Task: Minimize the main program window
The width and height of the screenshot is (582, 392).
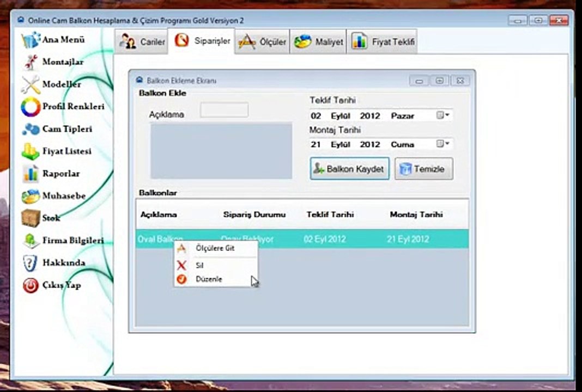Action: tap(518, 20)
